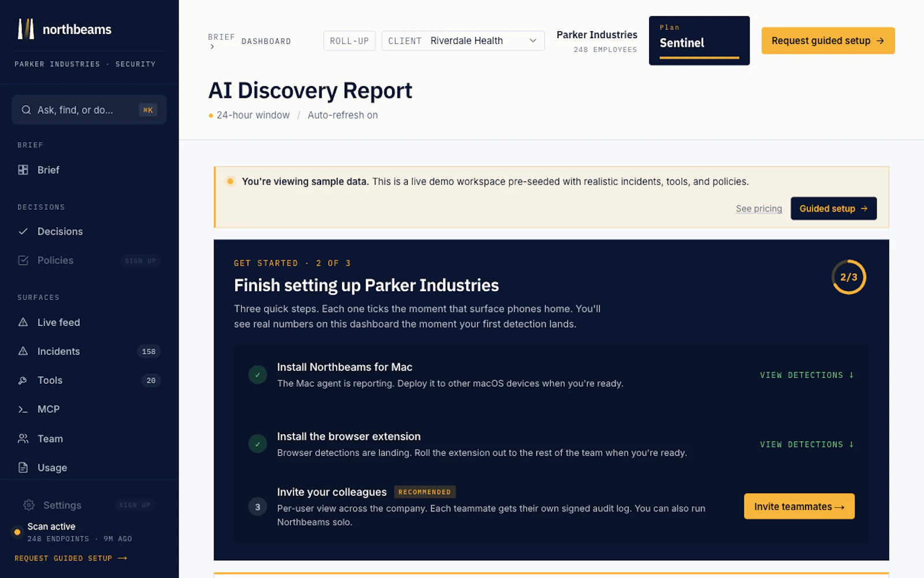Click the Tools 20 count badge
924x578 pixels.
[151, 380]
